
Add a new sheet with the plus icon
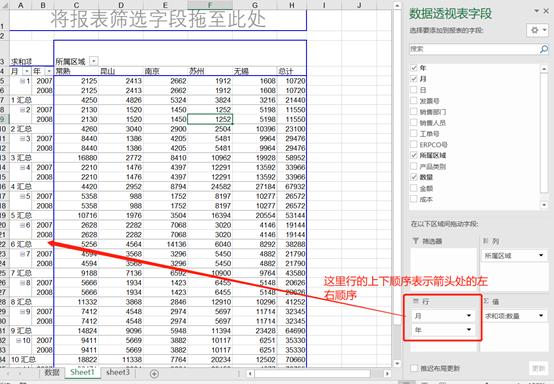[154, 373]
